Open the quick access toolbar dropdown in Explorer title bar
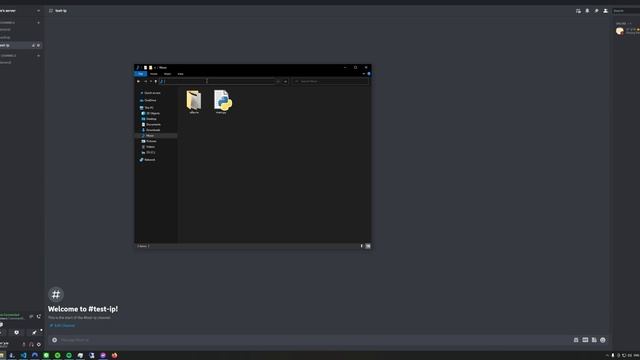 (155, 68)
